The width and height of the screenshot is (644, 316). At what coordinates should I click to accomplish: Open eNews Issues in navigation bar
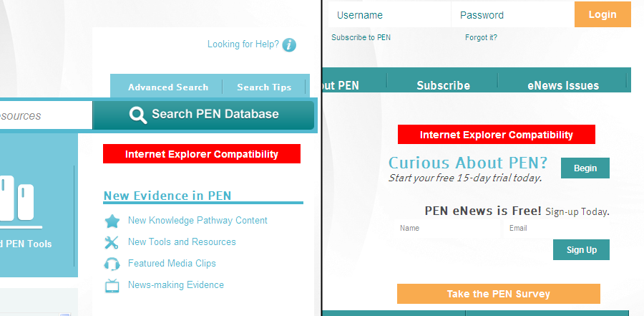pyautogui.click(x=563, y=85)
